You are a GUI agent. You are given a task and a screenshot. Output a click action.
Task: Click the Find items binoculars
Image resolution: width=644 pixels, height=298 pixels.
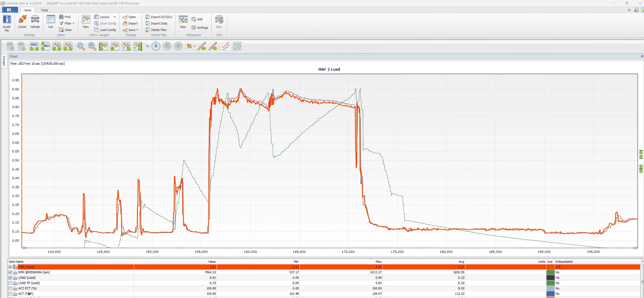[x=65, y=17]
